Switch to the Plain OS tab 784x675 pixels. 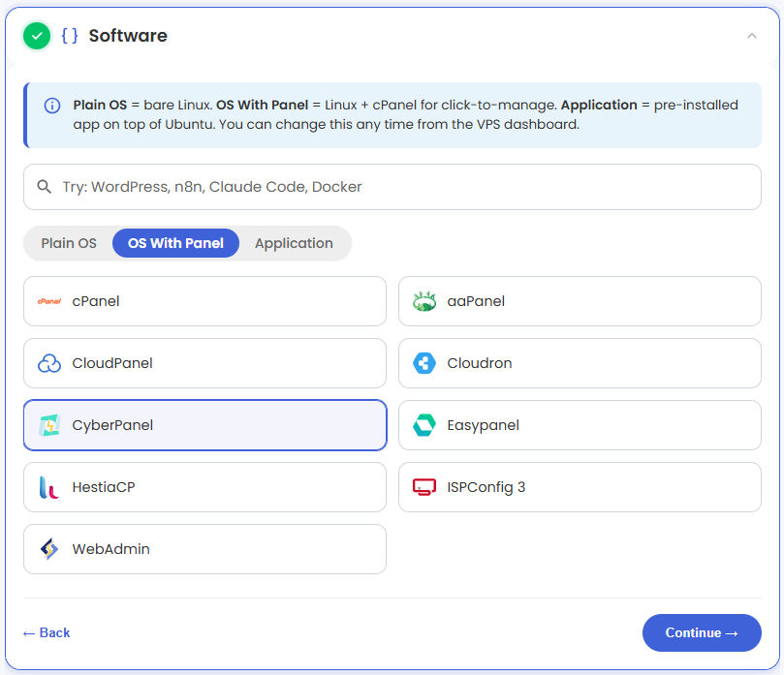tap(69, 243)
